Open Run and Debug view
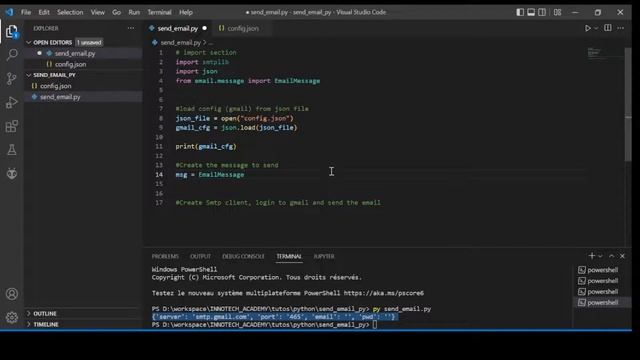This screenshot has width=640, height=360. (x=12, y=102)
